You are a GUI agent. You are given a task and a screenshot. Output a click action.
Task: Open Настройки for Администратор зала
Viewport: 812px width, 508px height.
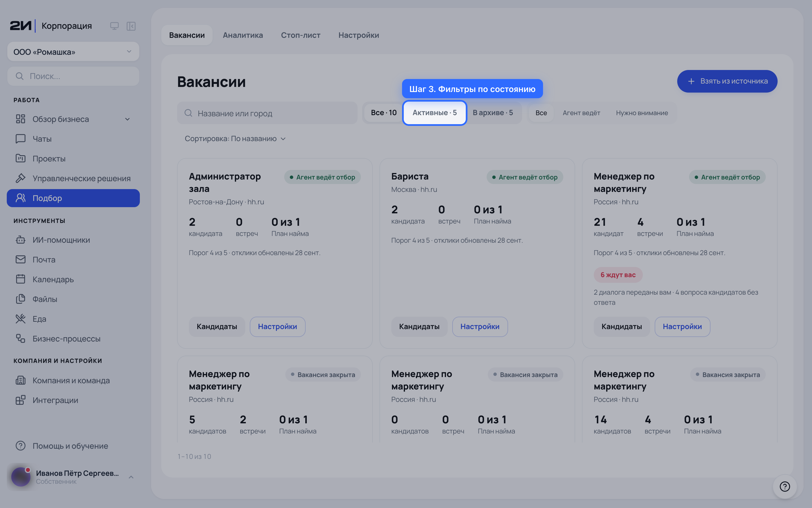tap(277, 327)
